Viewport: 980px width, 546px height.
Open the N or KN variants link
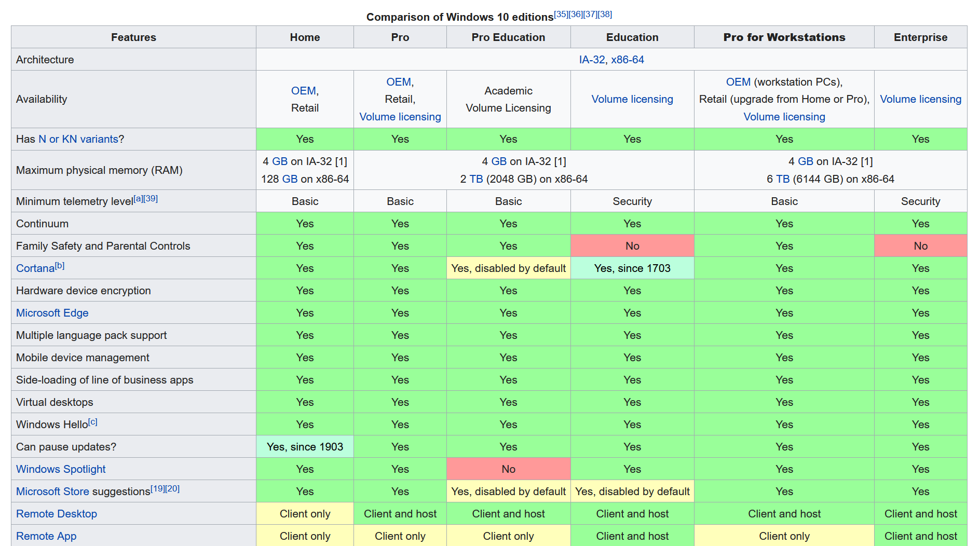click(x=78, y=139)
